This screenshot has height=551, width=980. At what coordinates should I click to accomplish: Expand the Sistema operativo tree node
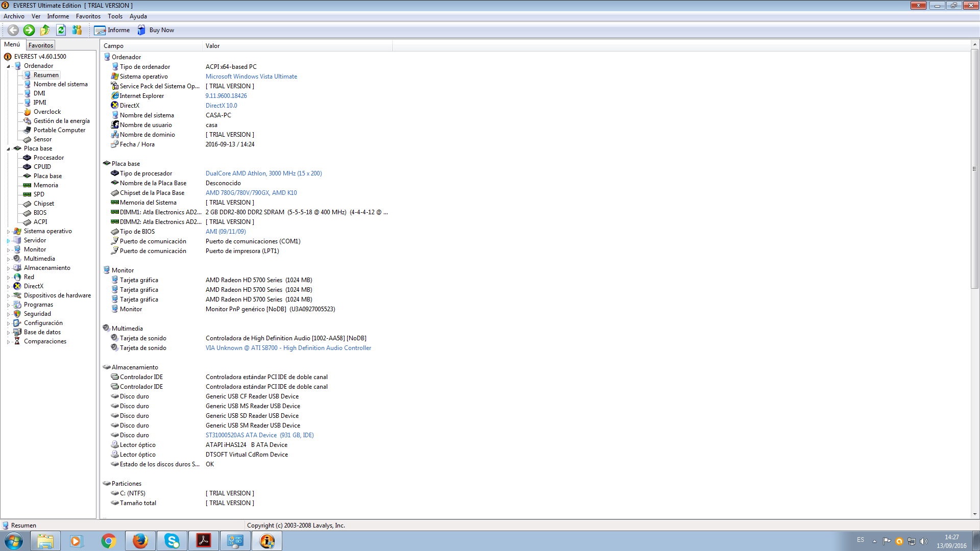(x=8, y=232)
